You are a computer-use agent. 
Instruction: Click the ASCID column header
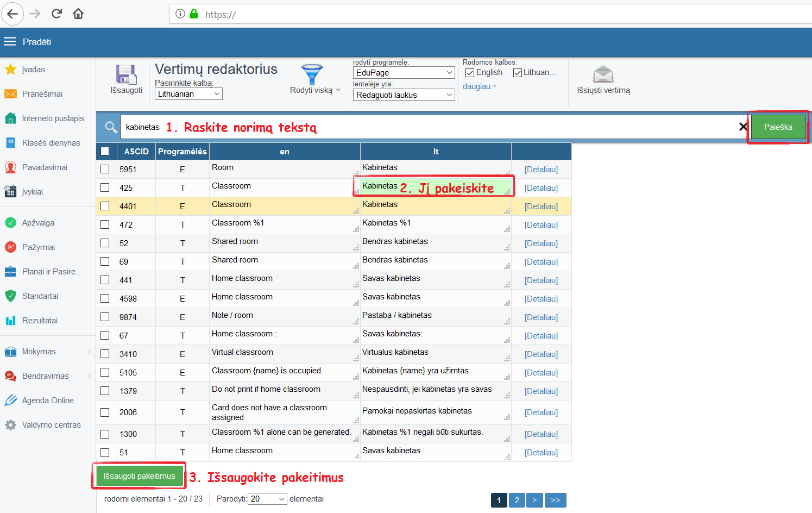[136, 151]
